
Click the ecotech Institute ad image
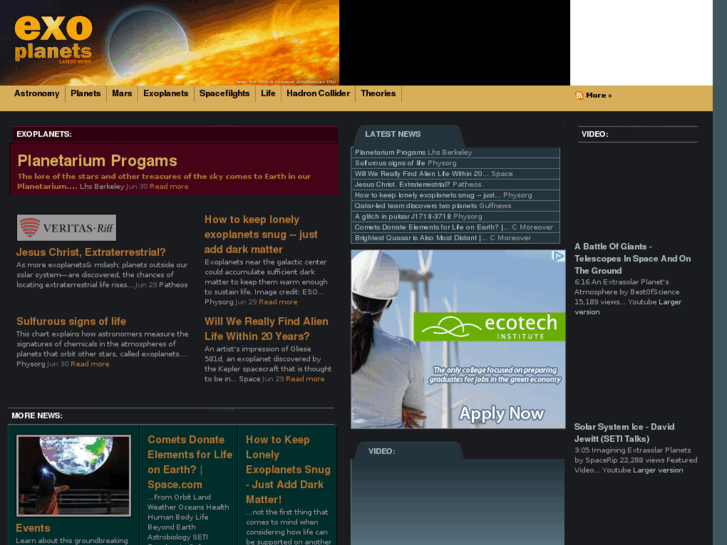pos(458,339)
